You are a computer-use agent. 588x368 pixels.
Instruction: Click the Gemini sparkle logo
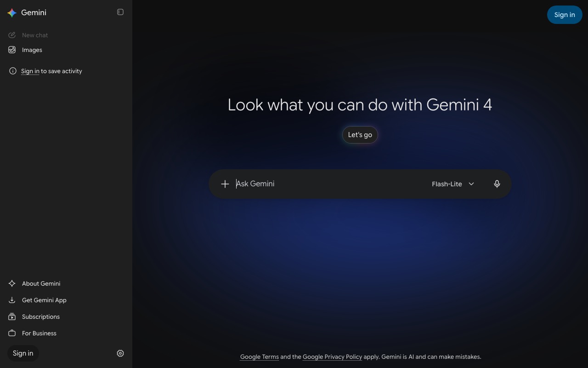12,13
